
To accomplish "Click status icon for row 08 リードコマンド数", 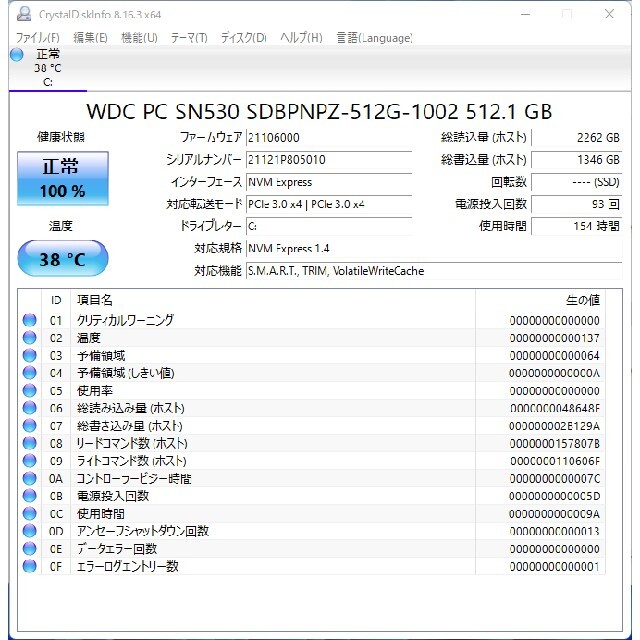I will point(29,443).
